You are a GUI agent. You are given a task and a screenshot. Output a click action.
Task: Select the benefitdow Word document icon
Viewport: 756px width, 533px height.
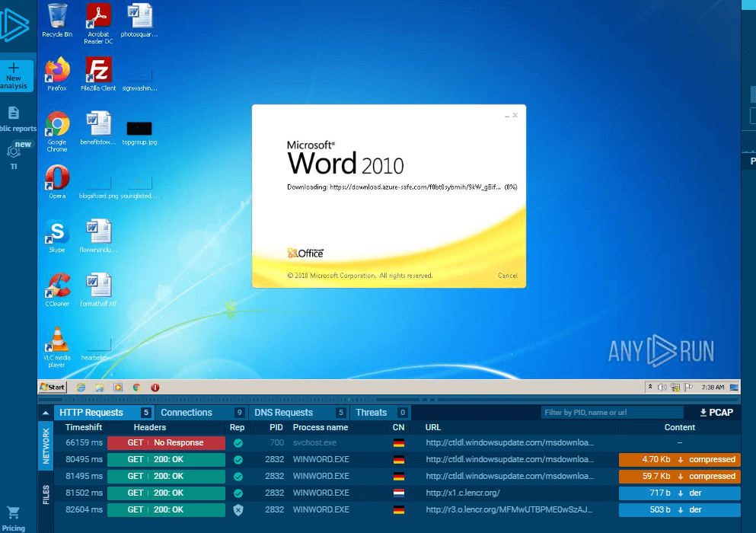pyautogui.click(x=98, y=128)
